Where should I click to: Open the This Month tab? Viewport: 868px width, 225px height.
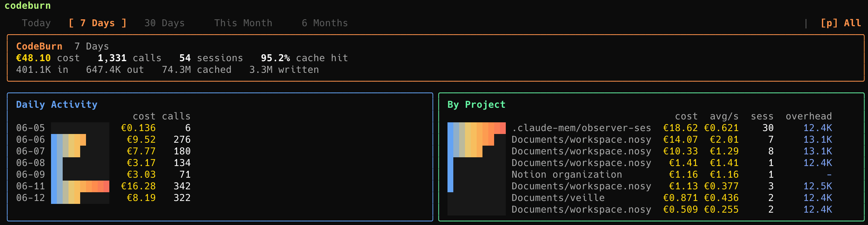243,23
